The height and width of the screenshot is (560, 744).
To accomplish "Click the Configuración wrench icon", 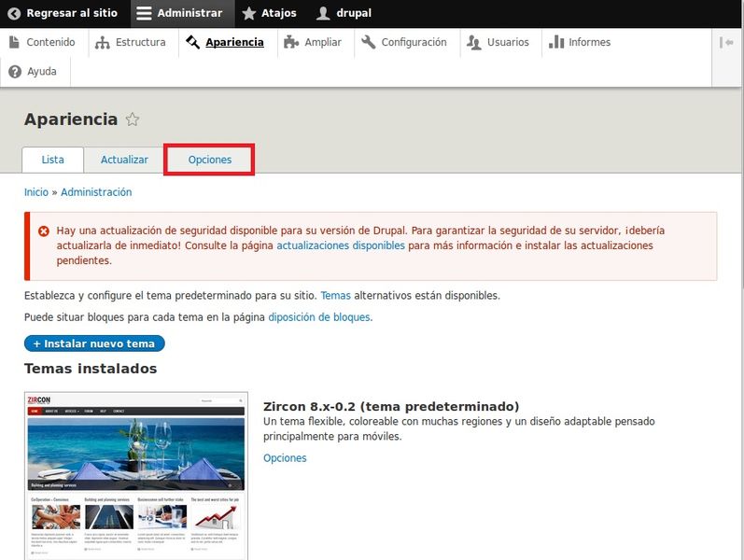I will [x=368, y=42].
